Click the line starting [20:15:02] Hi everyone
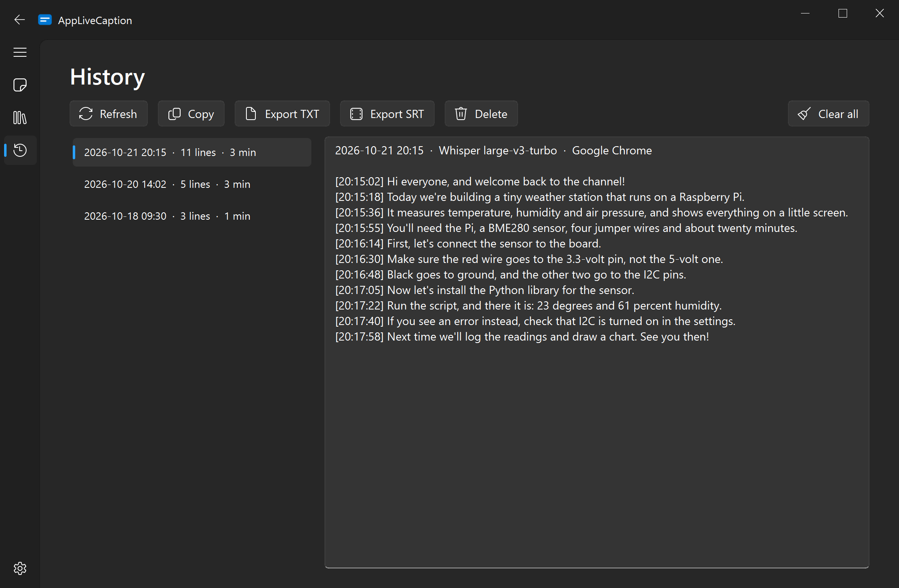This screenshot has height=588, width=899. (x=480, y=181)
